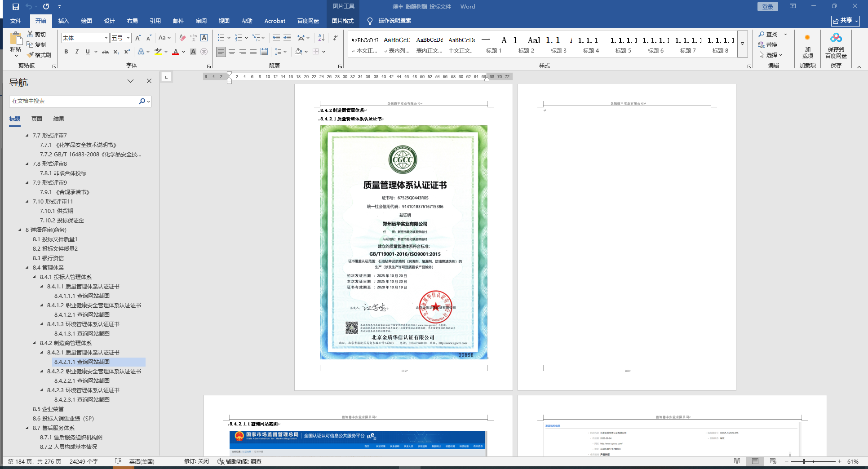The width and height of the screenshot is (868, 469).
Task: Click the Format Painter icon
Action: (x=39, y=55)
